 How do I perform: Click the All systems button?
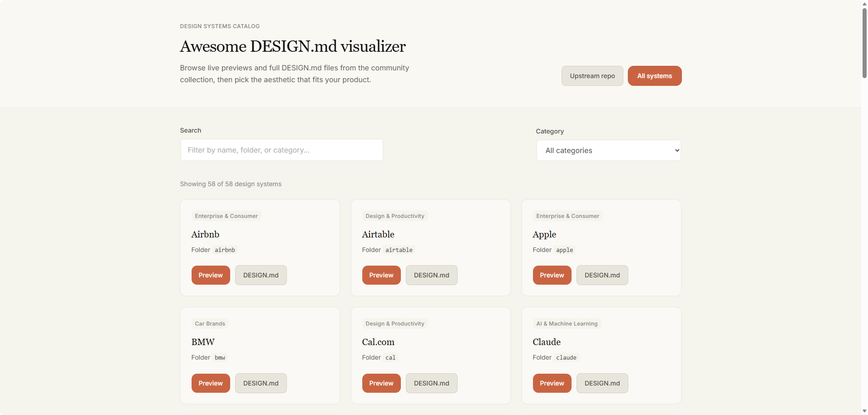(x=654, y=76)
